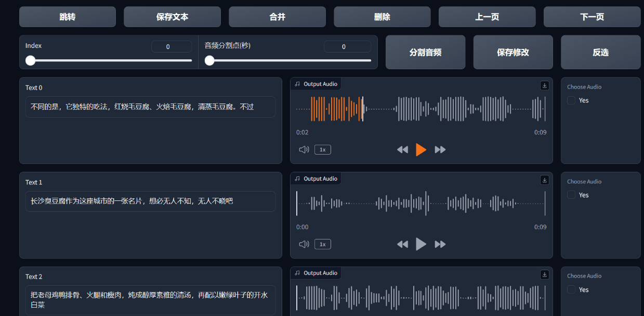Image resolution: width=644 pixels, height=316 pixels.
Task: Check Yes to choose the Text 0 audio
Action: tap(571, 100)
